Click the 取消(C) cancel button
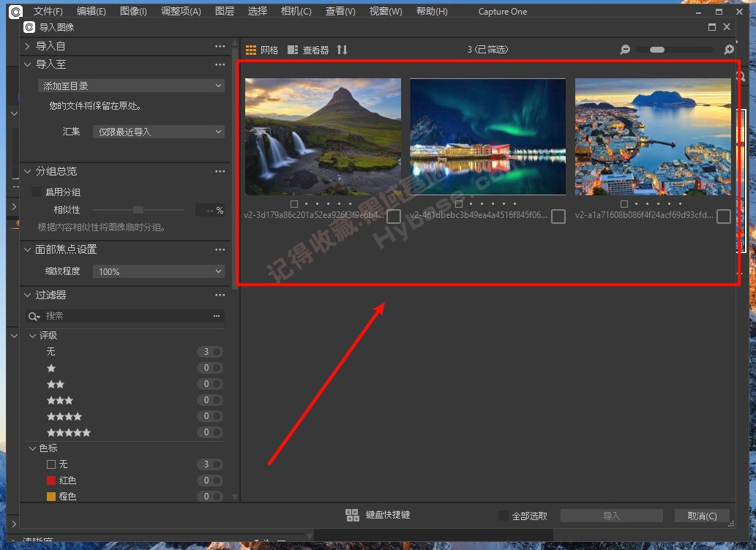Screen dimensions: 756x550 click(x=702, y=516)
